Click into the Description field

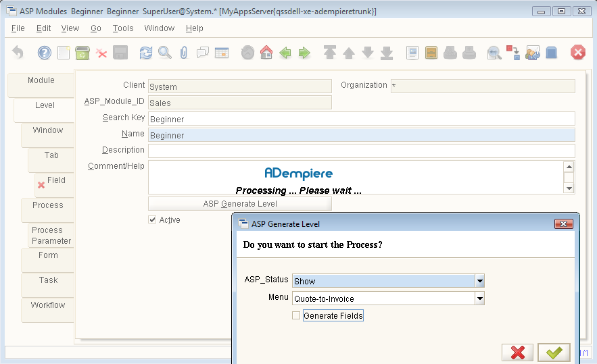pyautogui.click(x=361, y=151)
